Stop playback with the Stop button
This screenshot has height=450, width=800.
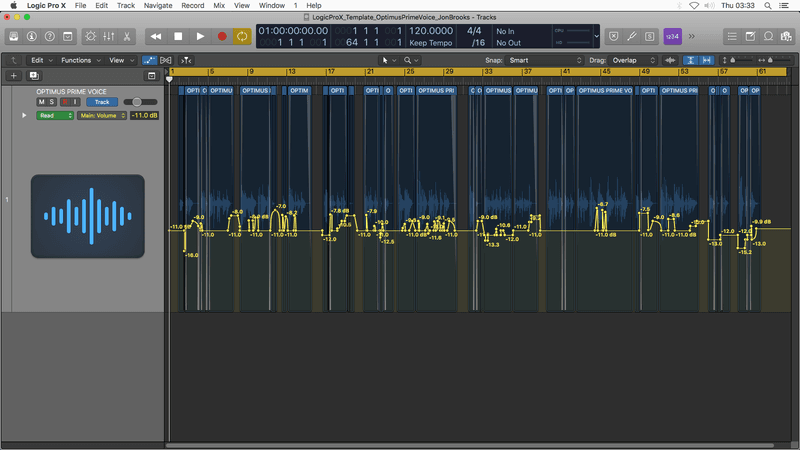click(178, 36)
